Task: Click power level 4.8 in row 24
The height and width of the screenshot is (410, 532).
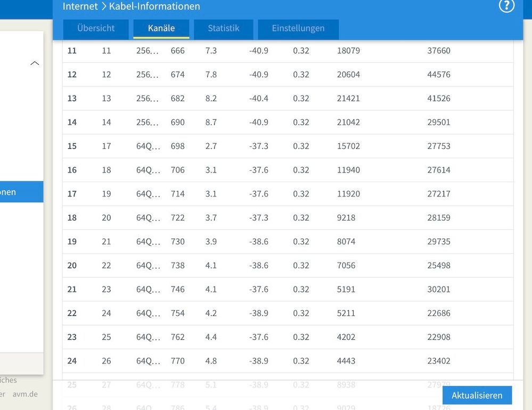Action: (211, 361)
